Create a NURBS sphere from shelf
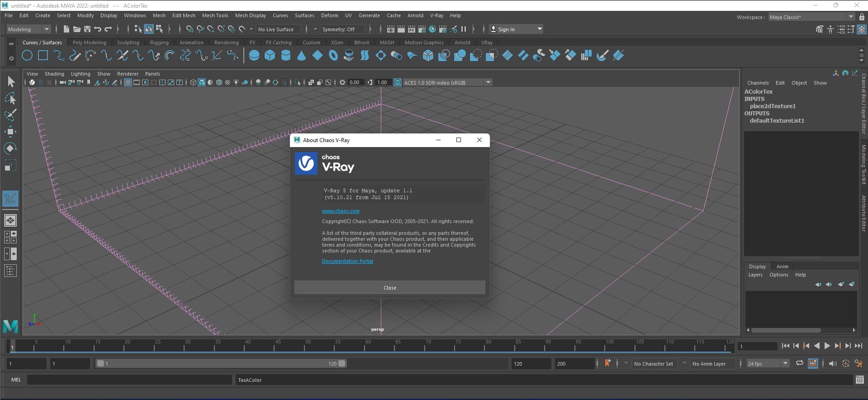The height and width of the screenshot is (400, 868). click(254, 56)
